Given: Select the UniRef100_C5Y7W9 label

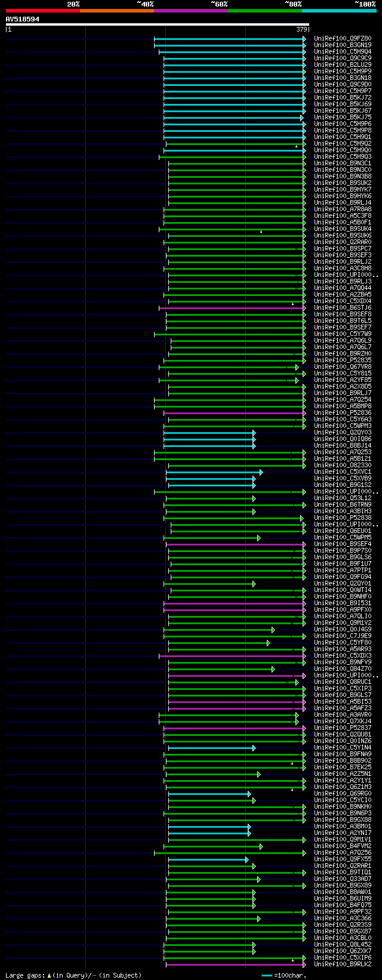Looking at the screenshot, I should tap(343, 334).
